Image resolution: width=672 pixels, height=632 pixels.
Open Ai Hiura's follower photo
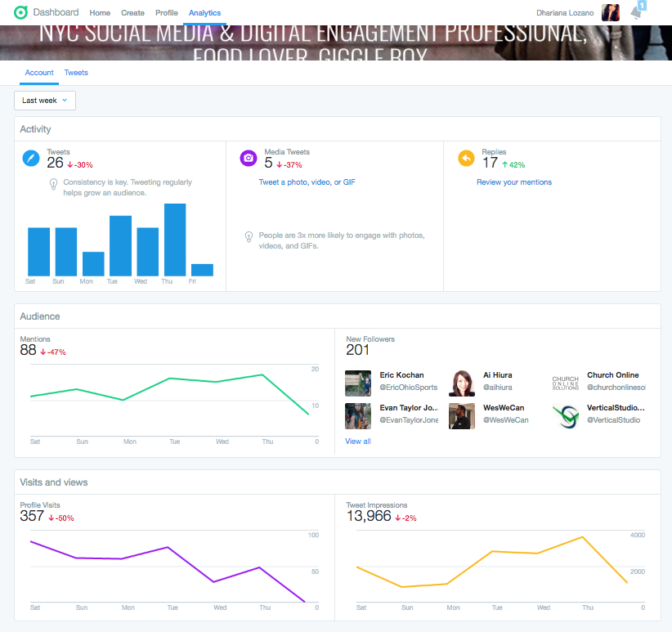point(462,383)
